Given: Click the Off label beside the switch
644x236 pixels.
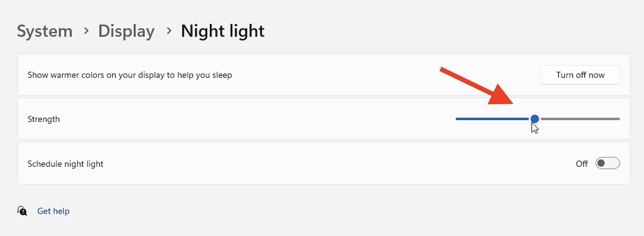Looking at the screenshot, I should tap(582, 164).
